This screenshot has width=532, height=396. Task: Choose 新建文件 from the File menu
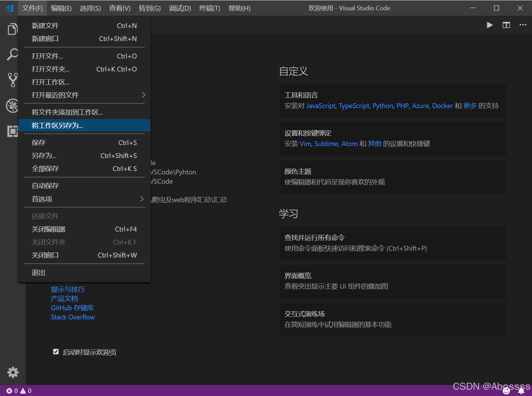coord(84,26)
